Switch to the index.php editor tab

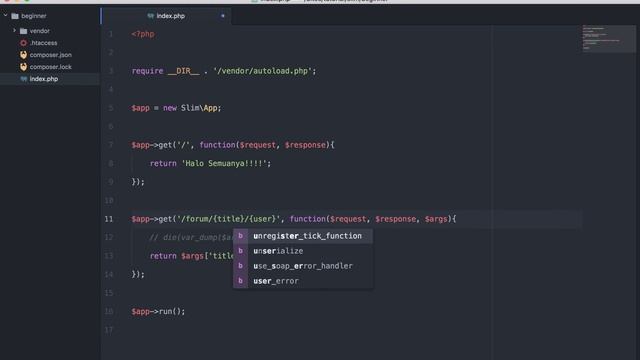(x=166, y=16)
